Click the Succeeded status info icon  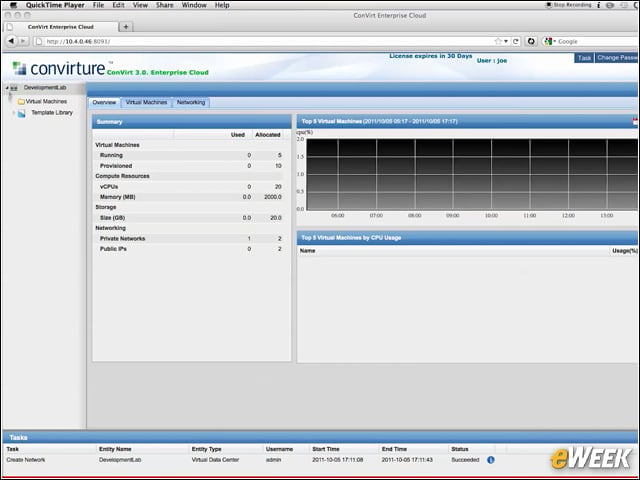491,460
